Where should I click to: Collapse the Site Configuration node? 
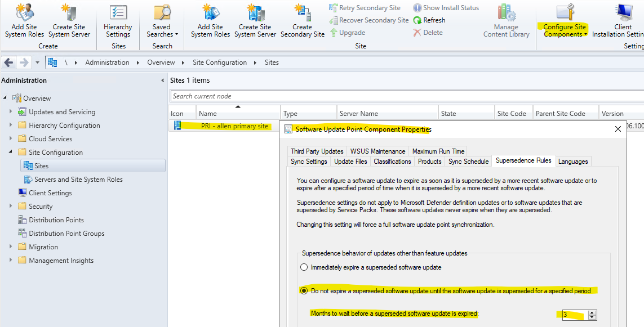click(x=11, y=152)
